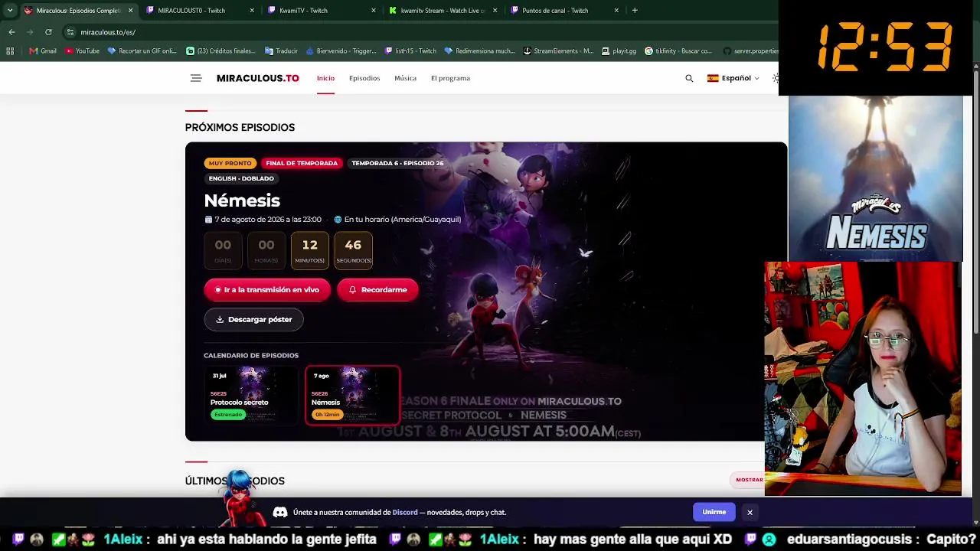Switch to the 'Puntos de canal - Twitch' tab

click(563, 11)
